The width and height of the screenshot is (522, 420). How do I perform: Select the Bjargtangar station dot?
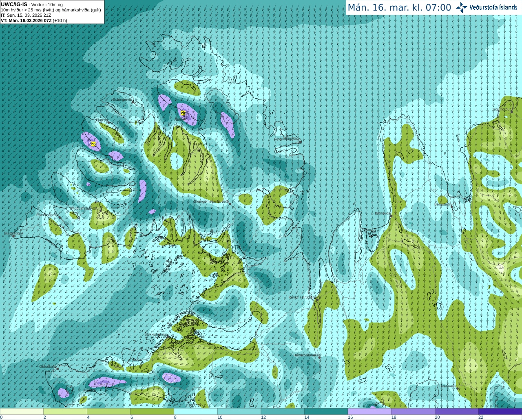click(x=13, y=236)
